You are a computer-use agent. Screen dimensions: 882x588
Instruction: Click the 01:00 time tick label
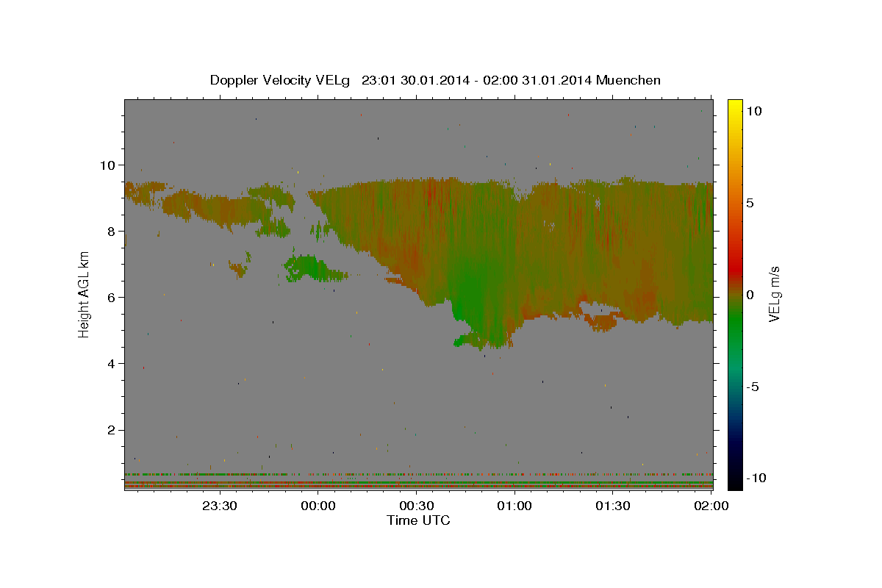tap(514, 506)
